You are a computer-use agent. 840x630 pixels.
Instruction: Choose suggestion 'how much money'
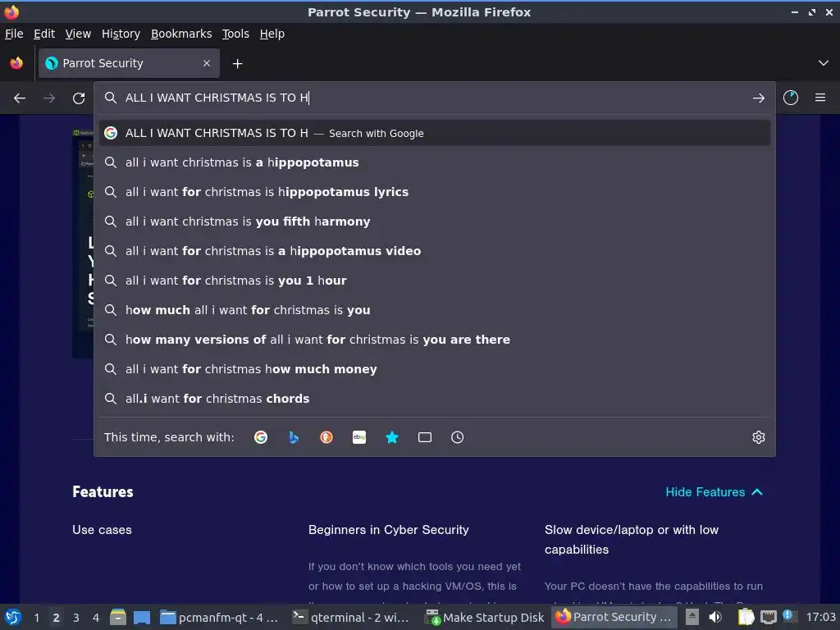point(435,369)
